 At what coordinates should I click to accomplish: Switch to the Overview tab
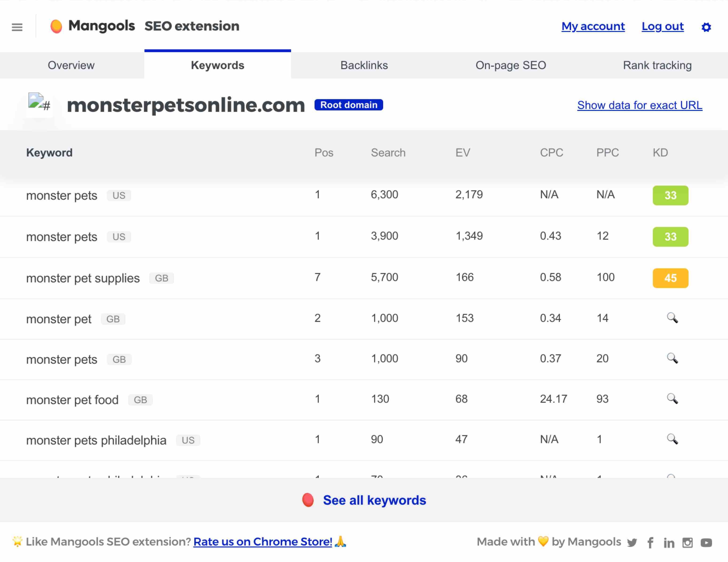point(71,65)
